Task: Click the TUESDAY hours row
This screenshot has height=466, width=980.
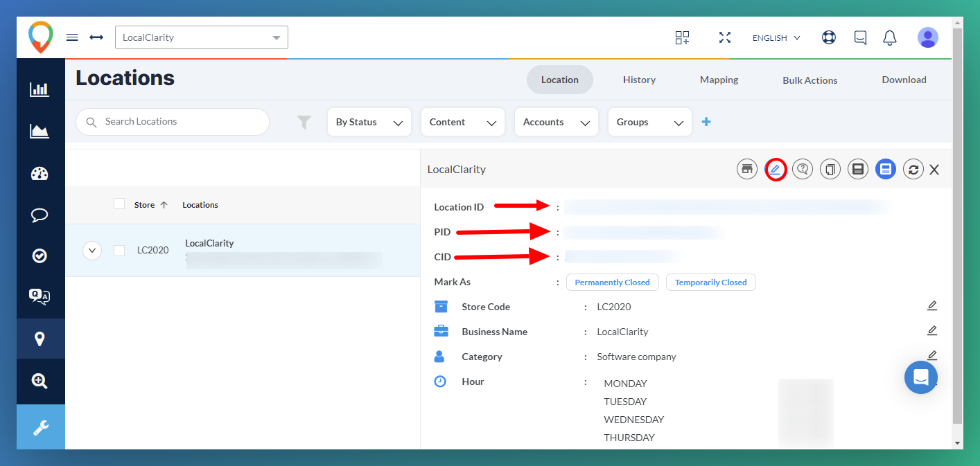Action: pos(625,402)
